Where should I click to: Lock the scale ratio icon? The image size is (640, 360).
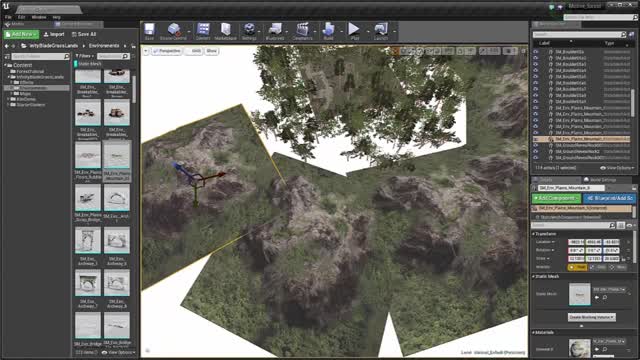click(623, 259)
